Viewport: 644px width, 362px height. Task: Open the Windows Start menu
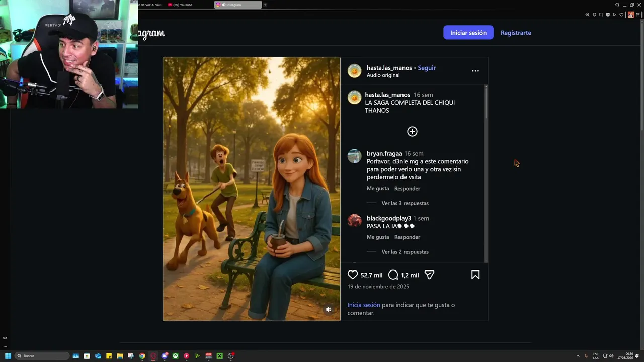[x=8, y=356]
